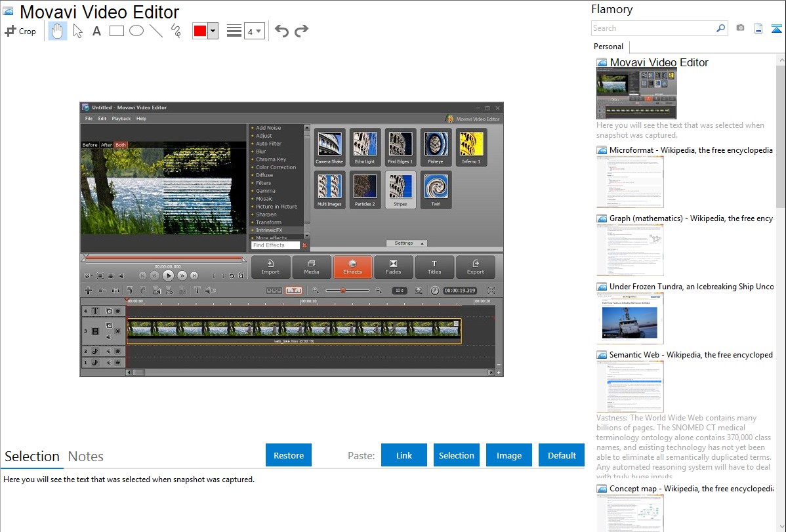Activate the hand pan tool
This screenshot has width=786, height=532.
click(58, 31)
